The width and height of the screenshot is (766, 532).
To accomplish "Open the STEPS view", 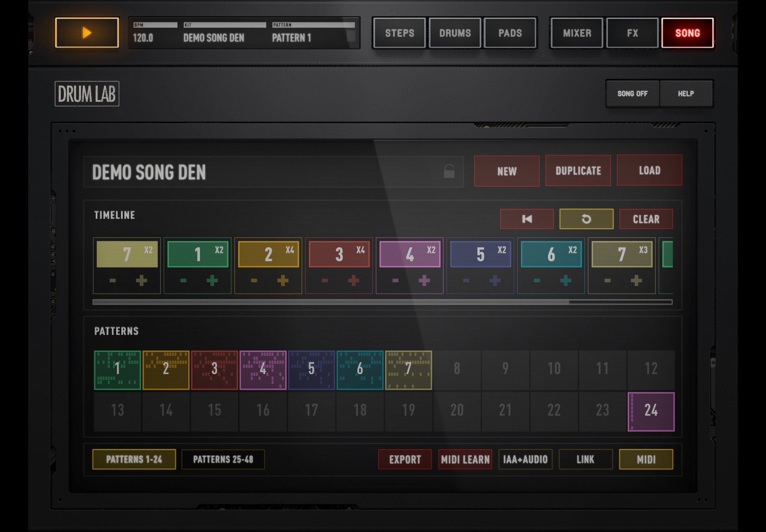I will [x=400, y=33].
